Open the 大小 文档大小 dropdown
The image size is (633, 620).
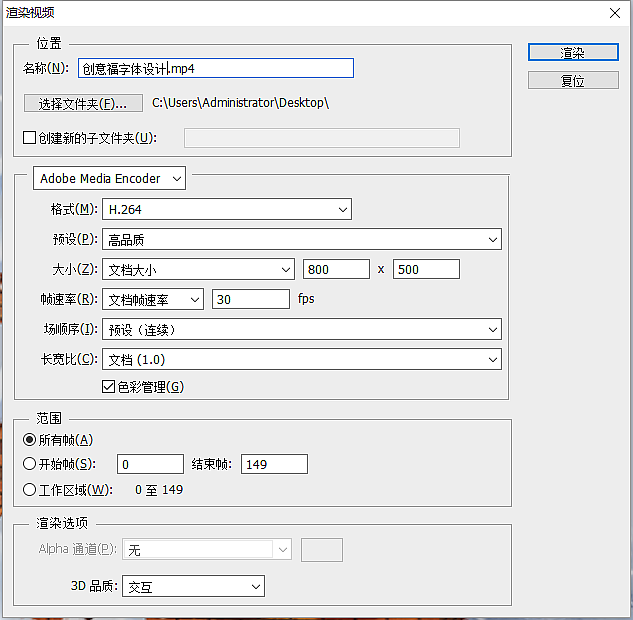click(198, 269)
